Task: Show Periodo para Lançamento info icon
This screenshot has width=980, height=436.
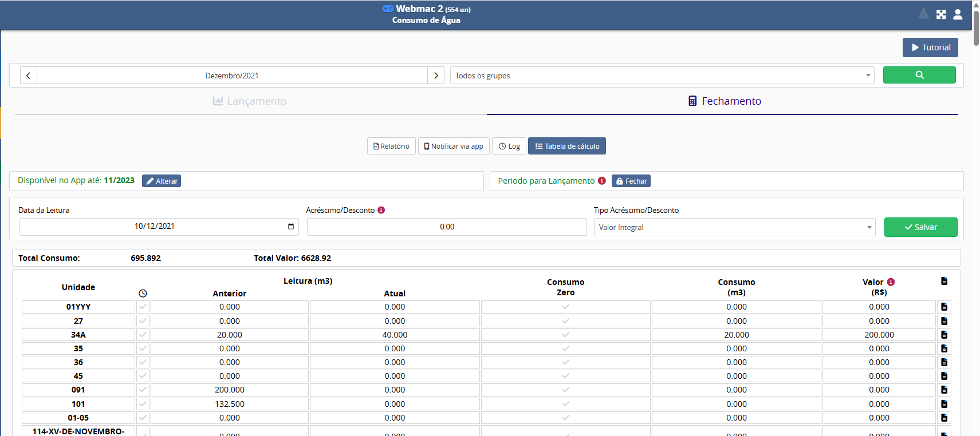Action: (x=602, y=181)
